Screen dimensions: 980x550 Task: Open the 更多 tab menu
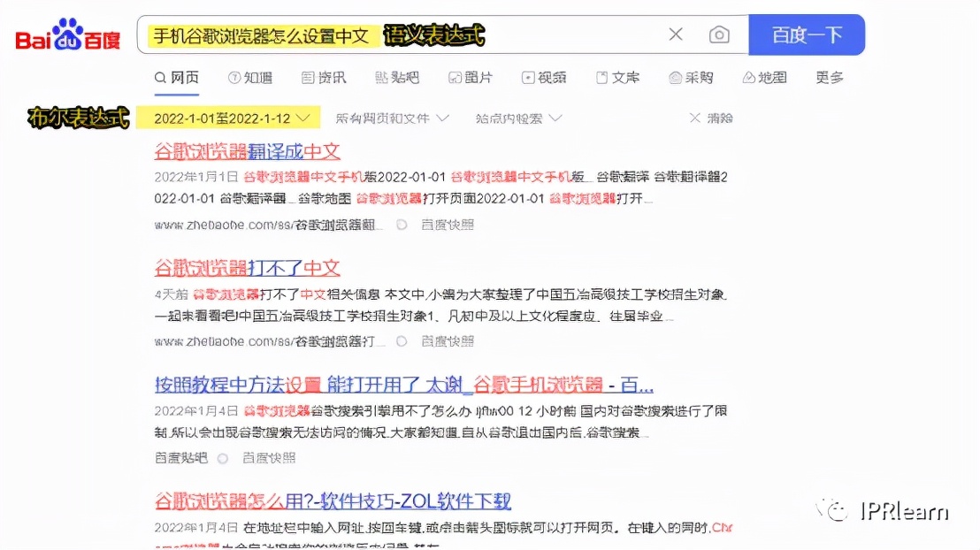(830, 78)
